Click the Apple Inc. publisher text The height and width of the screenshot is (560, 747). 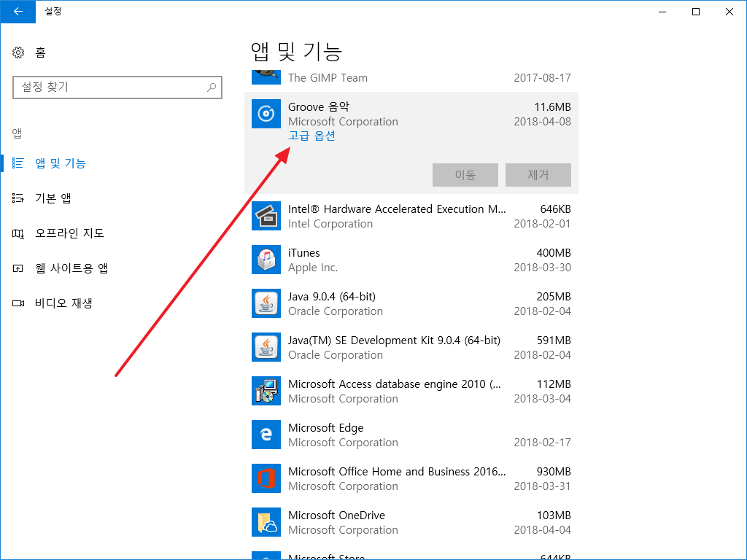[x=313, y=268]
